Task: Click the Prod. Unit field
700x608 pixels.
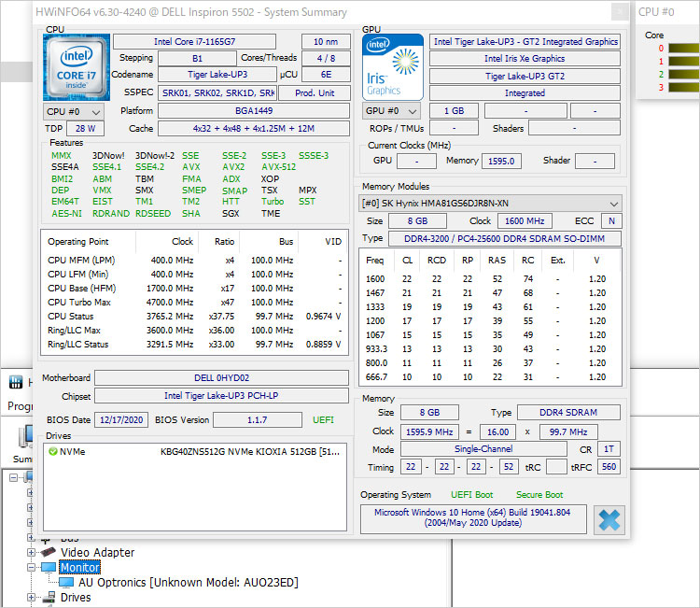Action: coord(315,92)
